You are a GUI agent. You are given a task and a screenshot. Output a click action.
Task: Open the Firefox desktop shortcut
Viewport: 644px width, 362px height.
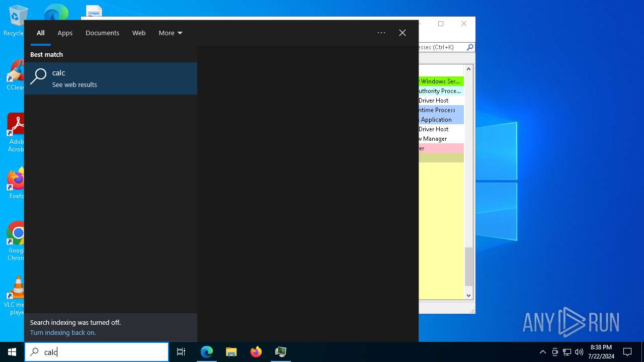(x=16, y=184)
